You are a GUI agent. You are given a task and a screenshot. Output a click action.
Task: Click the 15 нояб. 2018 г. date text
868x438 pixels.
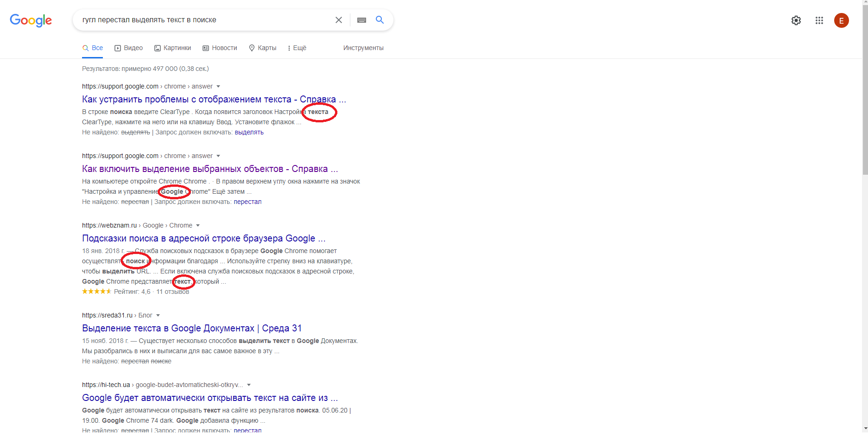105,341
